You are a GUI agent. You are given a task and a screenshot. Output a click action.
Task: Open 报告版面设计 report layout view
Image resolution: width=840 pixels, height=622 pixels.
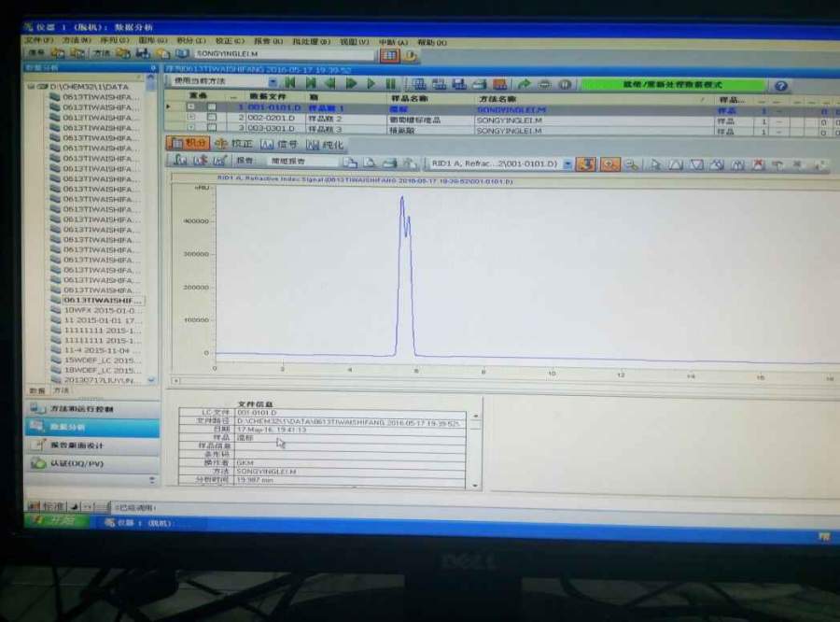tap(92, 445)
